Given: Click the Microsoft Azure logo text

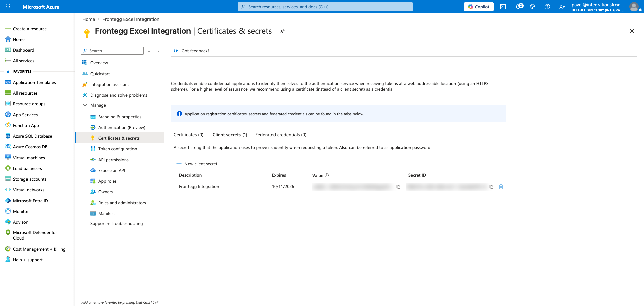Looking at the screenshot, I should 41,7.
